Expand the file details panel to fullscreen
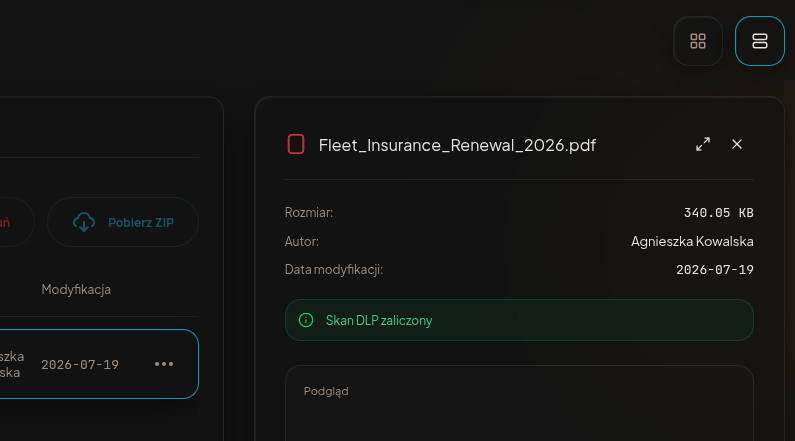The image size is (795, 441). coord(703,144)
